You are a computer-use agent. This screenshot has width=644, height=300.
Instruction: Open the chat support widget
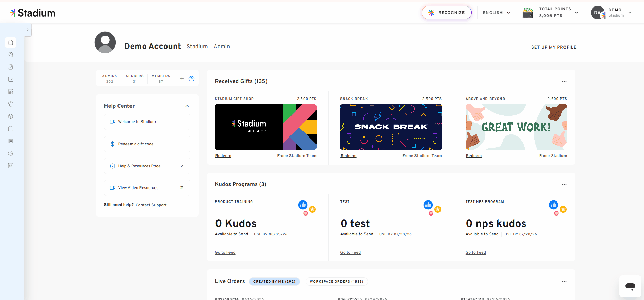point(630,286)
